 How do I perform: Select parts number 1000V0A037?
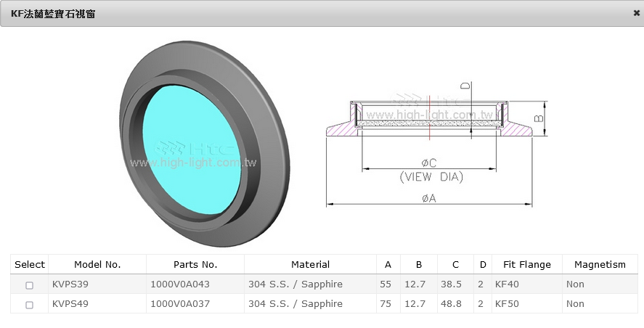coord(179,304)
